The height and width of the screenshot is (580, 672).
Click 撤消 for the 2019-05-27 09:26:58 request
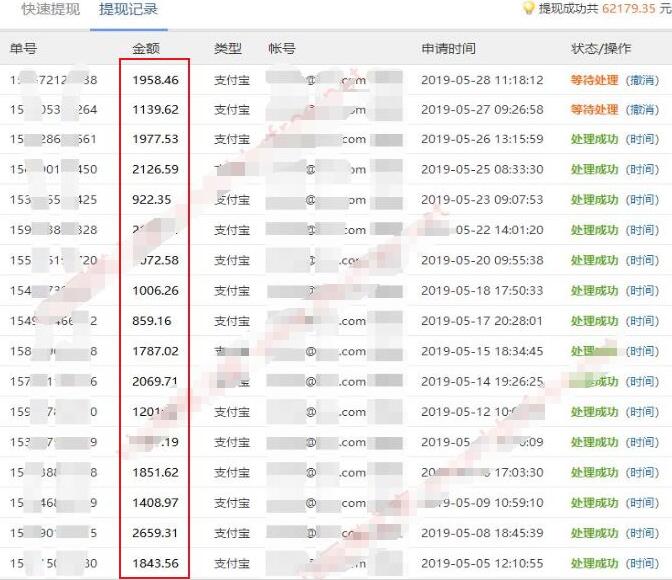[x=642, y=110]
